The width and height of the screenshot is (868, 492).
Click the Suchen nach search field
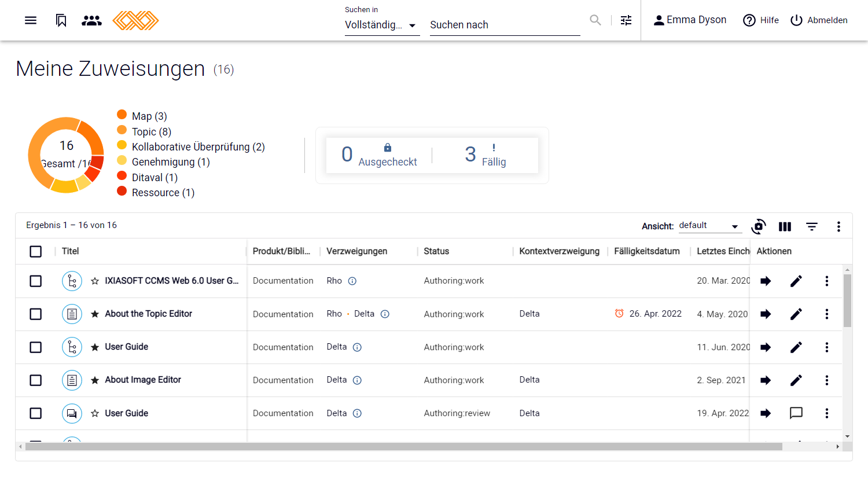click(505, 25)
